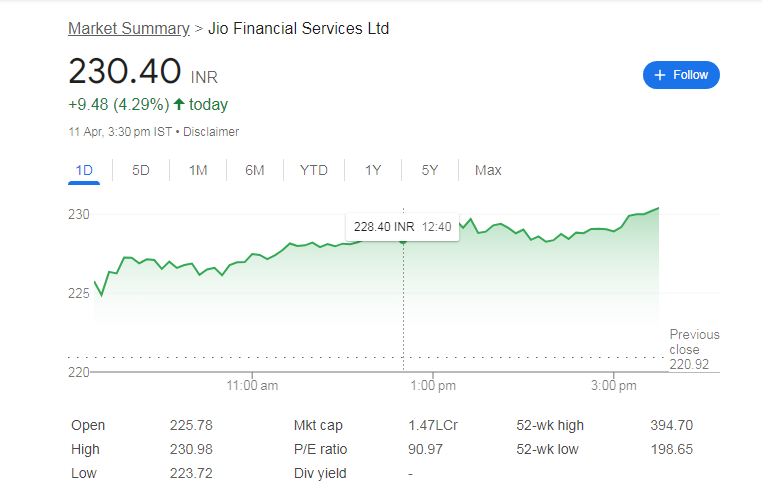
Task: Click the Follow button
Action: coord(681,75)
